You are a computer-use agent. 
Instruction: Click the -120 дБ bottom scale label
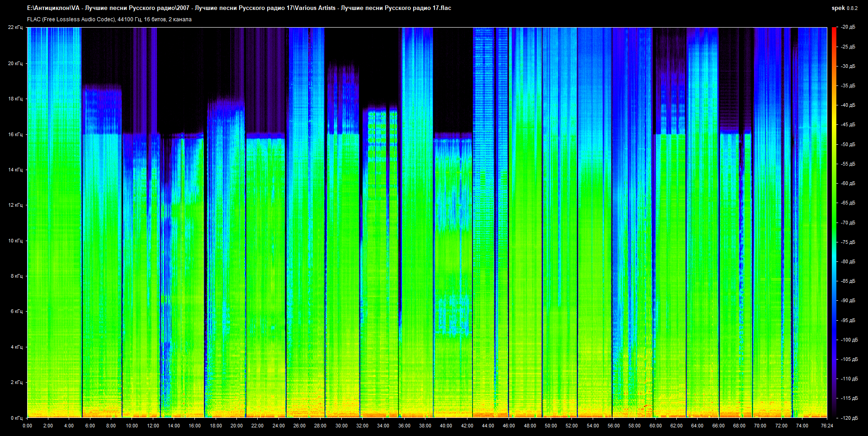click(849, 418)
